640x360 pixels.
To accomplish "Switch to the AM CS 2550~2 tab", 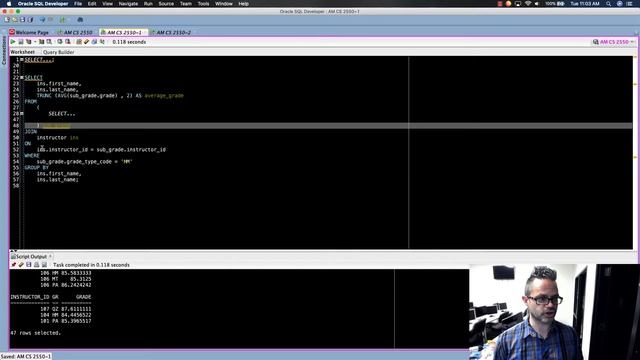I will [x=171, y=32].
